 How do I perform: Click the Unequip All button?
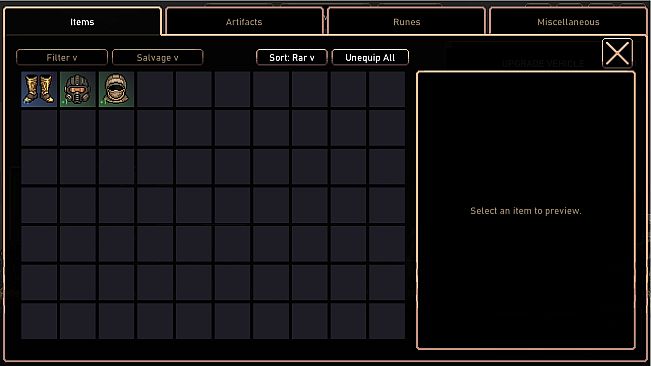point(370,57)
